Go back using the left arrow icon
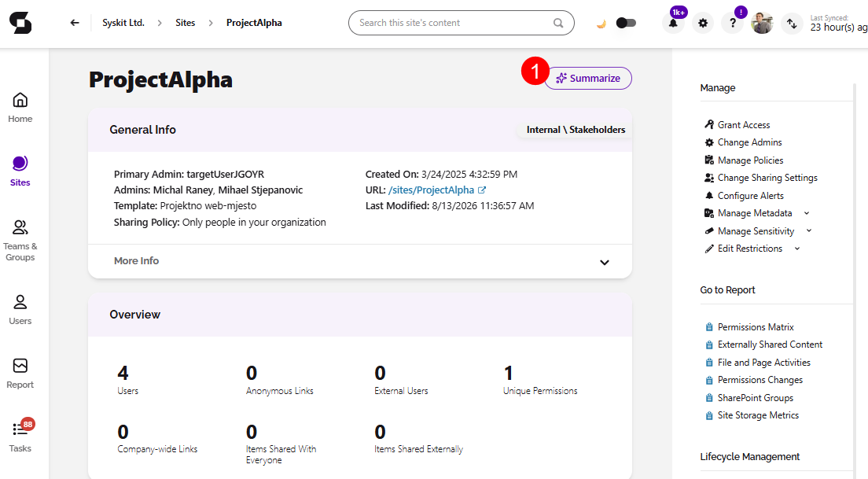Image resolution: width=868 pixels, height=479 pixels. tap(75, 23)
